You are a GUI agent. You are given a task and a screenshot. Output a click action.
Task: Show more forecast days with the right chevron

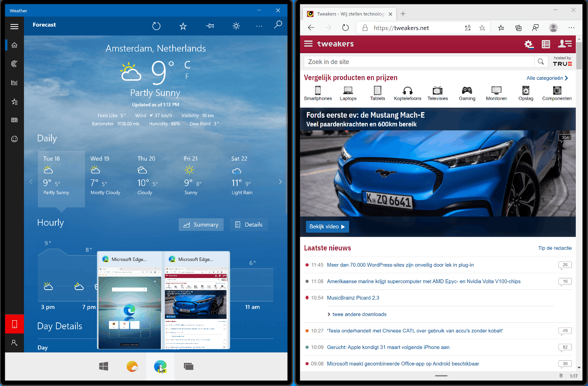pyautogui.click(x=280, y=182)
